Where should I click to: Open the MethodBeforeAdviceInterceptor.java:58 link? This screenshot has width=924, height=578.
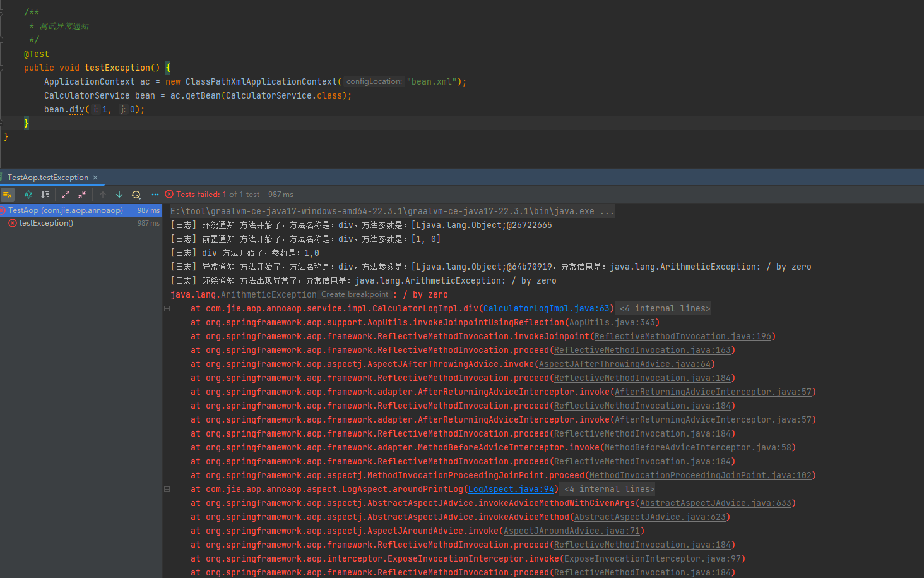(698, 448)
